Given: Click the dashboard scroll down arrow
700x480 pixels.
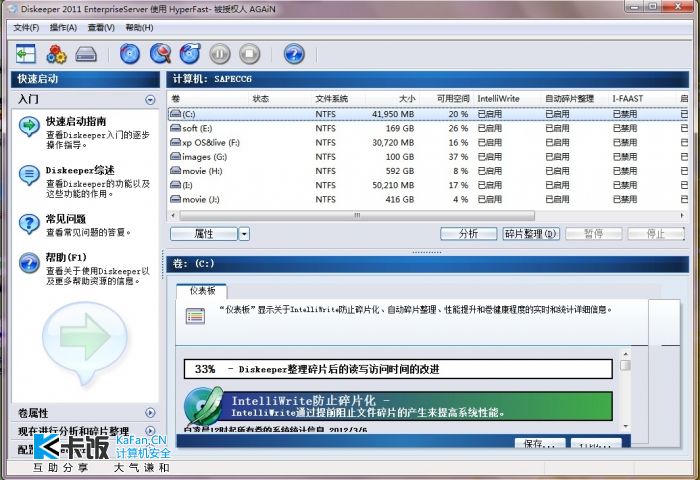Looking at the screenshot, I should (625, 426).
